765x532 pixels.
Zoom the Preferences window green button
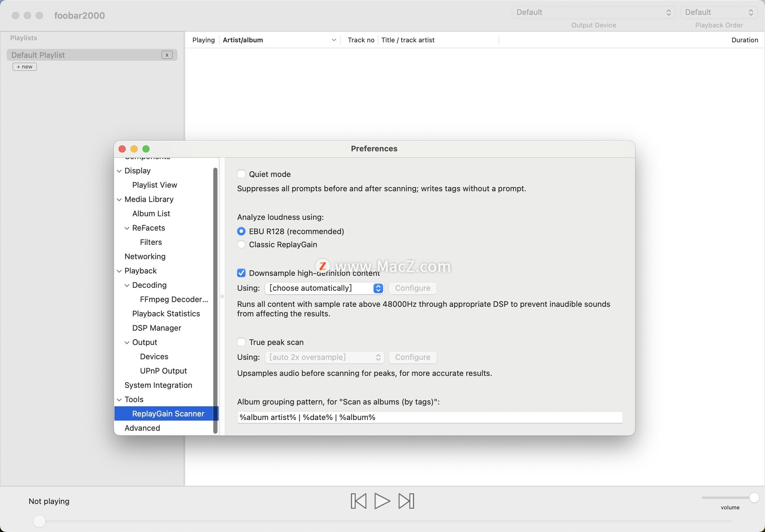[146, 149]
